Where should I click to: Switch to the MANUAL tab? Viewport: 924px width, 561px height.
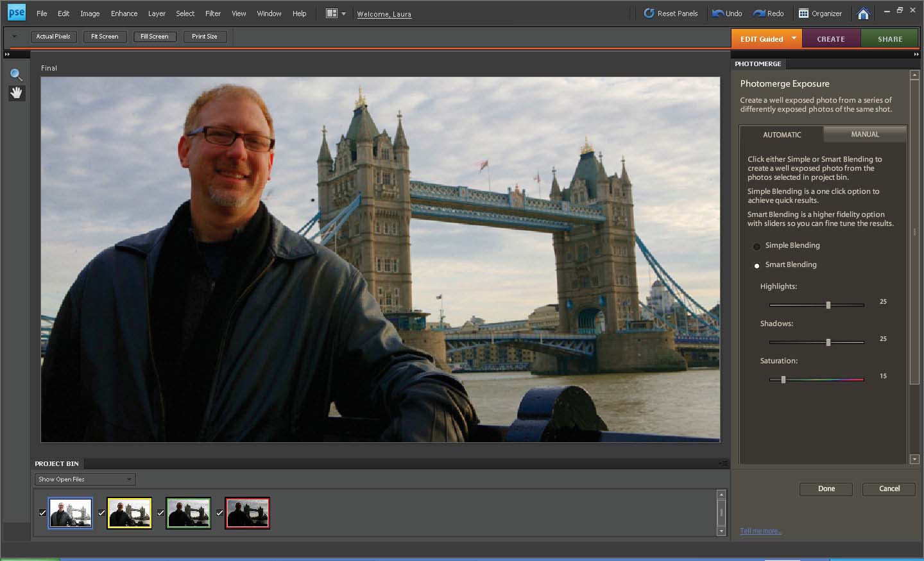(x=864, y=134)
